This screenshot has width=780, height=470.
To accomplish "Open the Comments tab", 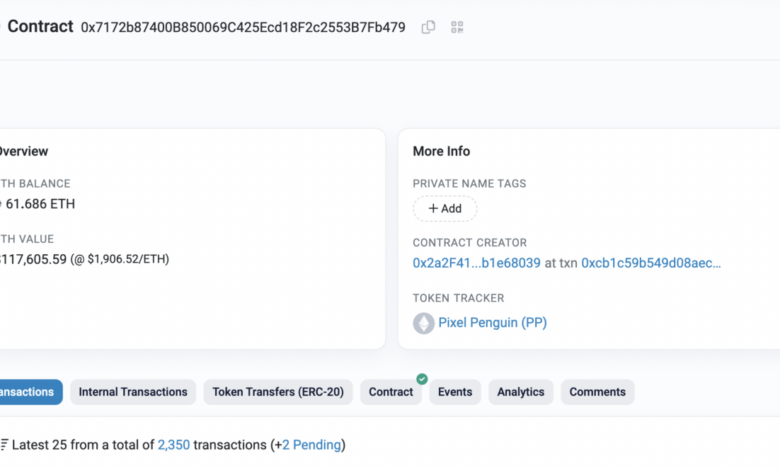I will tap(597, 392).
